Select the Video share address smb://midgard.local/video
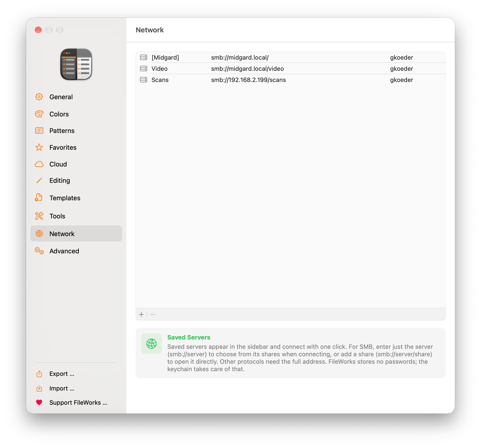The width and height of the screenshot is (481, 448). click(x=247, y=69)
